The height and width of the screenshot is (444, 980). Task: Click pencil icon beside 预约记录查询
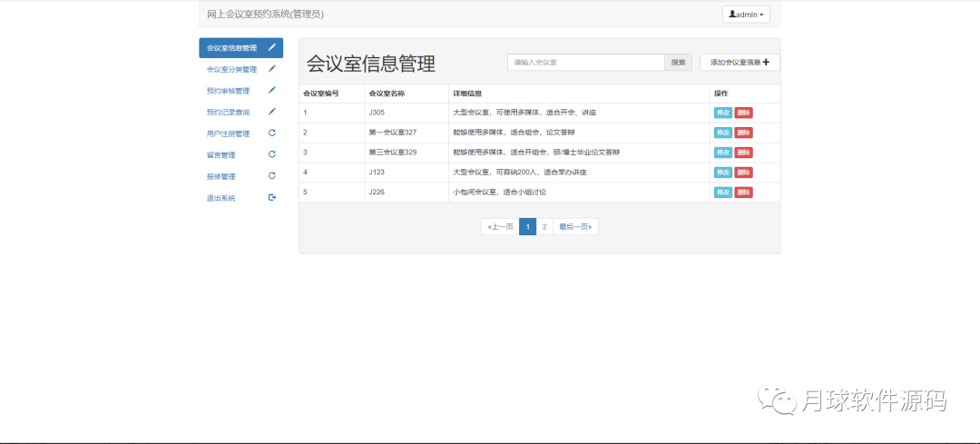pos(272,112)
